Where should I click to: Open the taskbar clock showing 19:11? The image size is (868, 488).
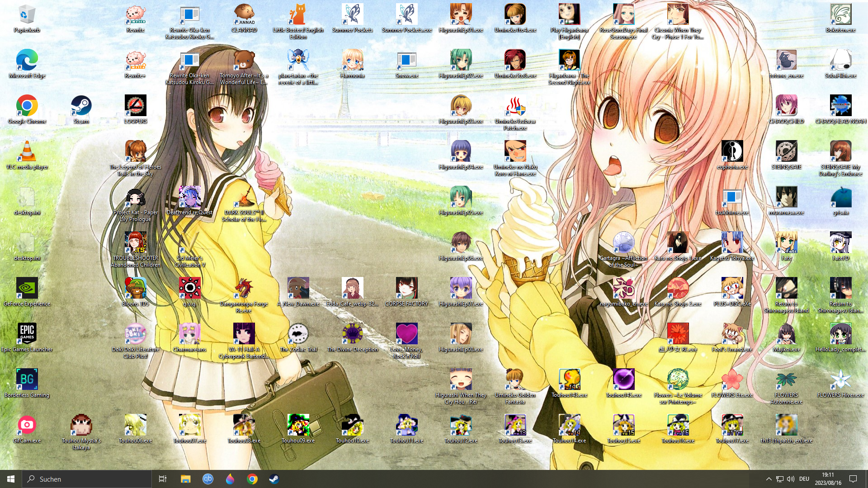tap(828, 479)
